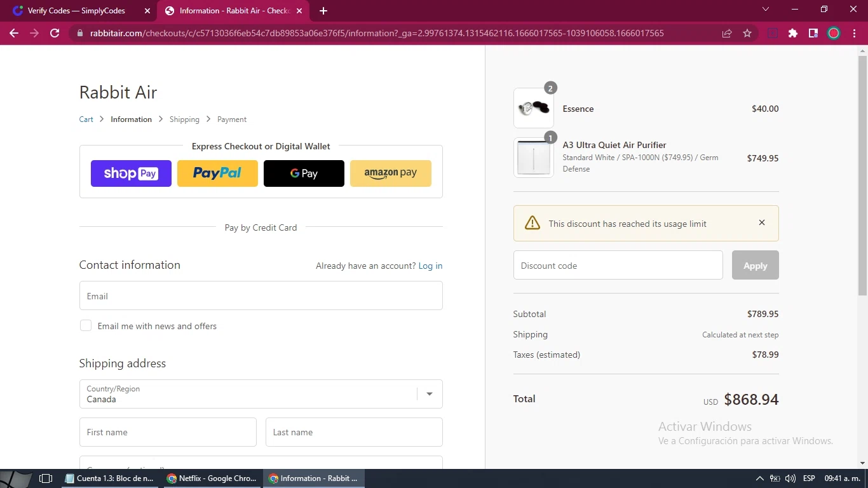The width and height of the screenshot is (868, 488).
Task: Click the padlock site info icon
Action: (x=79, y=33)
